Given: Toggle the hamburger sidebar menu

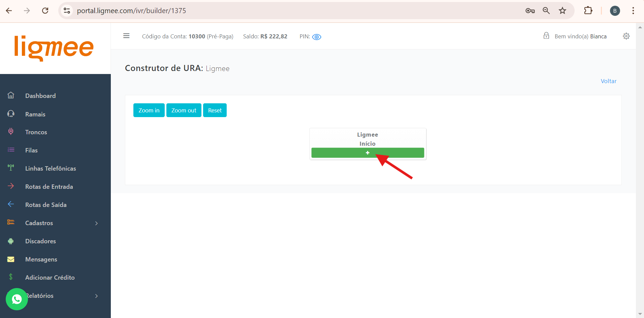Looking at the screenshot, I should (126, 36).
